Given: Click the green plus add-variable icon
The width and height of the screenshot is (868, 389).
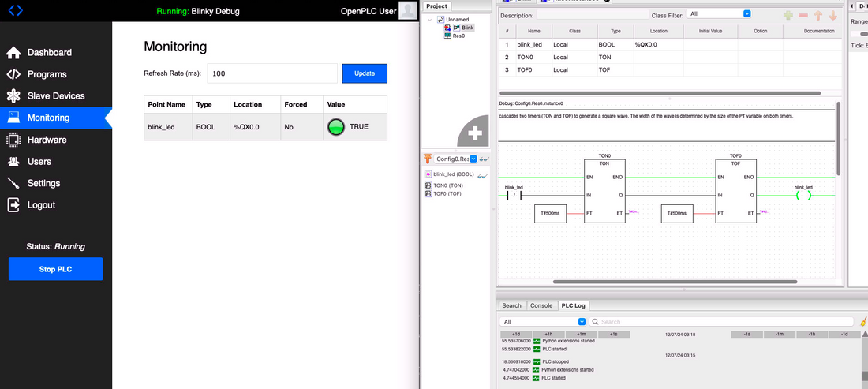Looking at the screenshot, I should click(788, 15).
